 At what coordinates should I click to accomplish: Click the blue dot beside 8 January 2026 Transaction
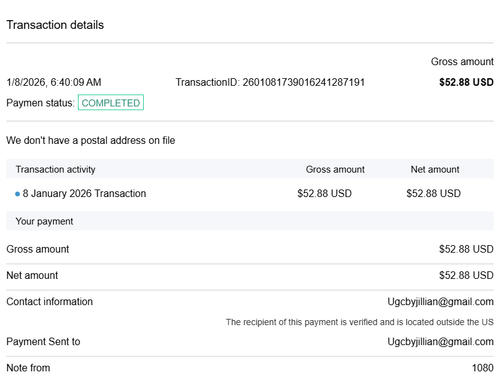coord(18,194)
